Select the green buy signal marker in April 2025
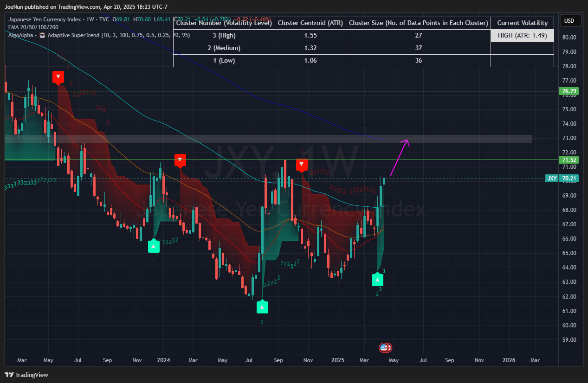Screen dimensions: 588x383 378,280
